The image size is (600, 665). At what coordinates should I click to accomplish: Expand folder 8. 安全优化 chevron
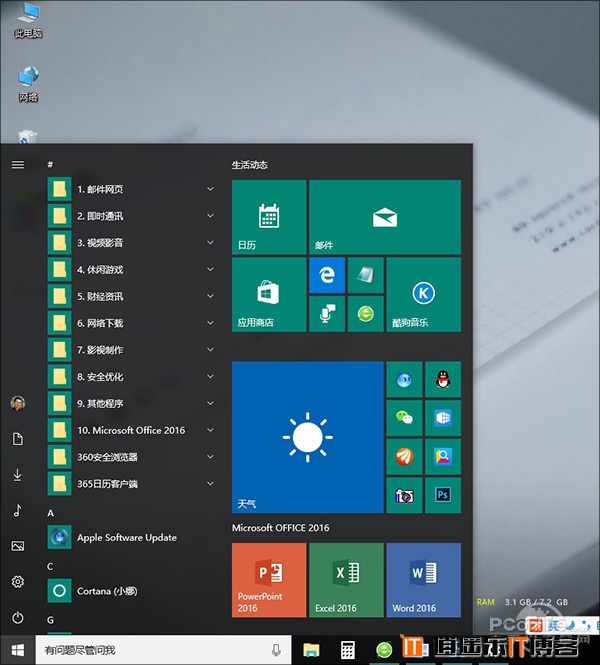[x=210, y=376]
